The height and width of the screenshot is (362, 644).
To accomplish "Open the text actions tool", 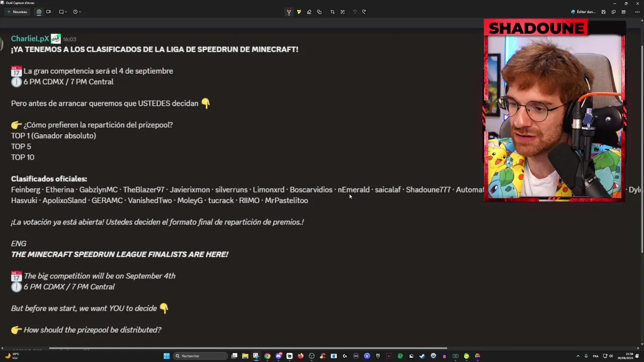I will (343, 12).
